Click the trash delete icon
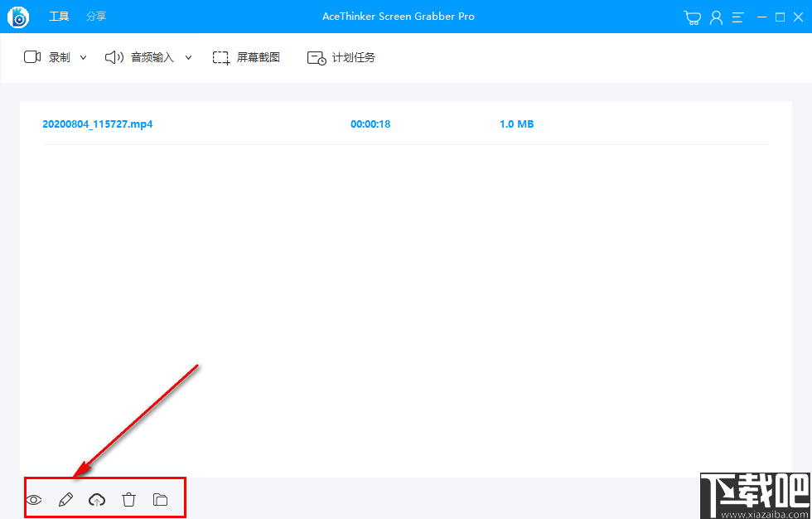This screenshot has width=812, height=519. [x=129, y=498]
